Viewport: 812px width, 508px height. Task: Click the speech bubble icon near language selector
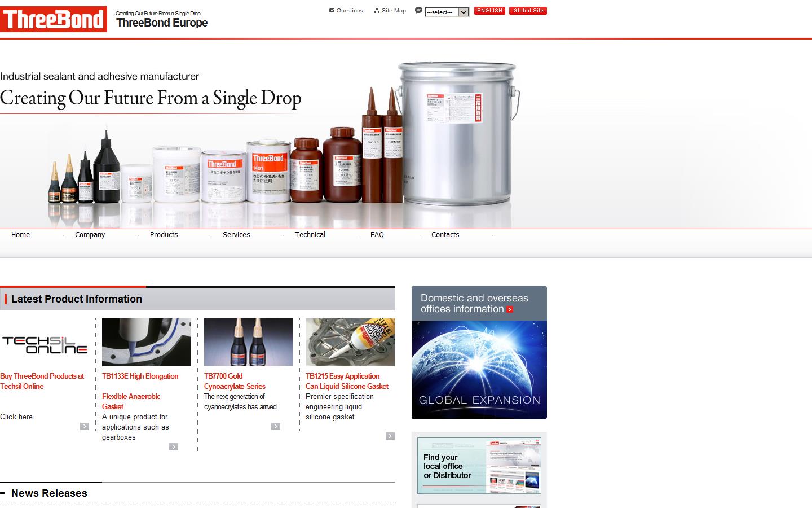(x=417, y=11)
